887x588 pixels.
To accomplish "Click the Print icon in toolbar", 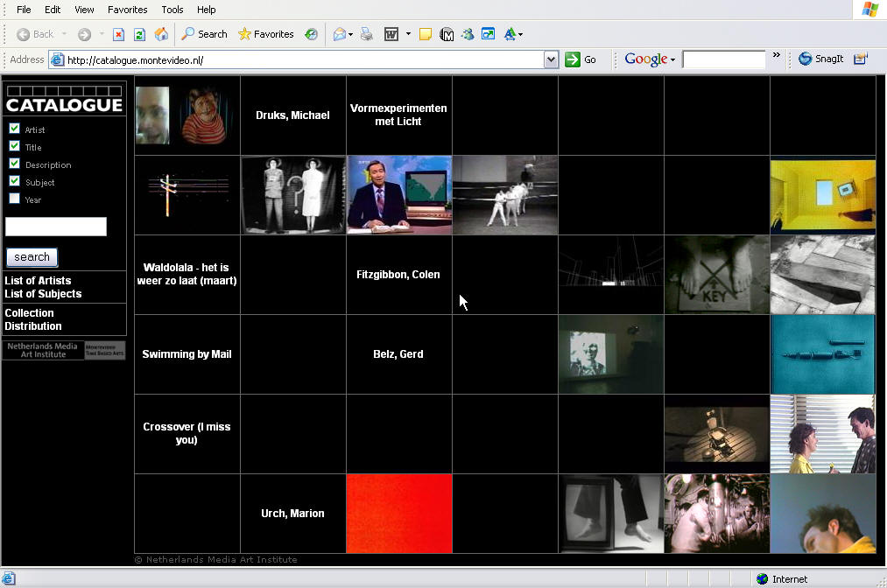I will [x=367, y=34].
